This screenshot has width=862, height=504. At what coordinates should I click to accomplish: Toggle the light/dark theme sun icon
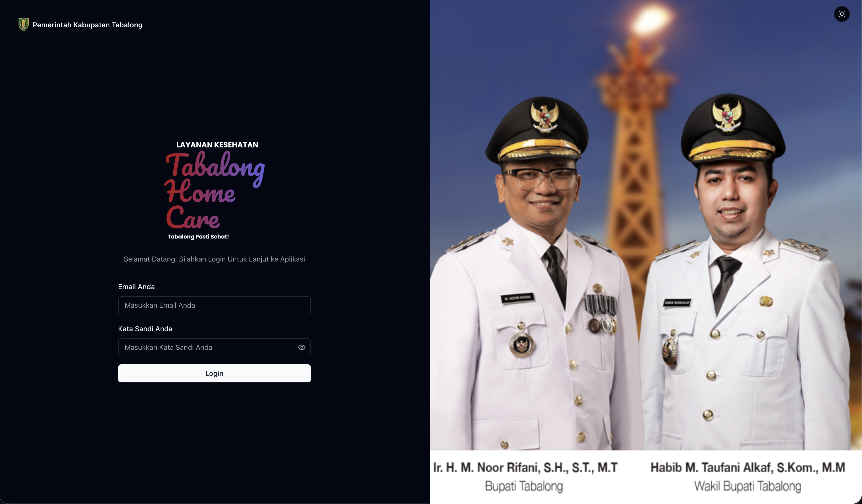(x=842, y=14)
